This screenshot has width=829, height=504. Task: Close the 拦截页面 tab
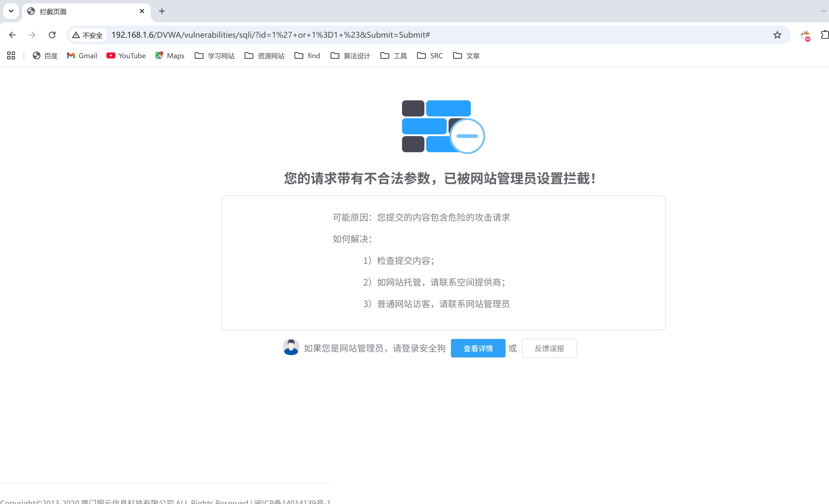142,11
